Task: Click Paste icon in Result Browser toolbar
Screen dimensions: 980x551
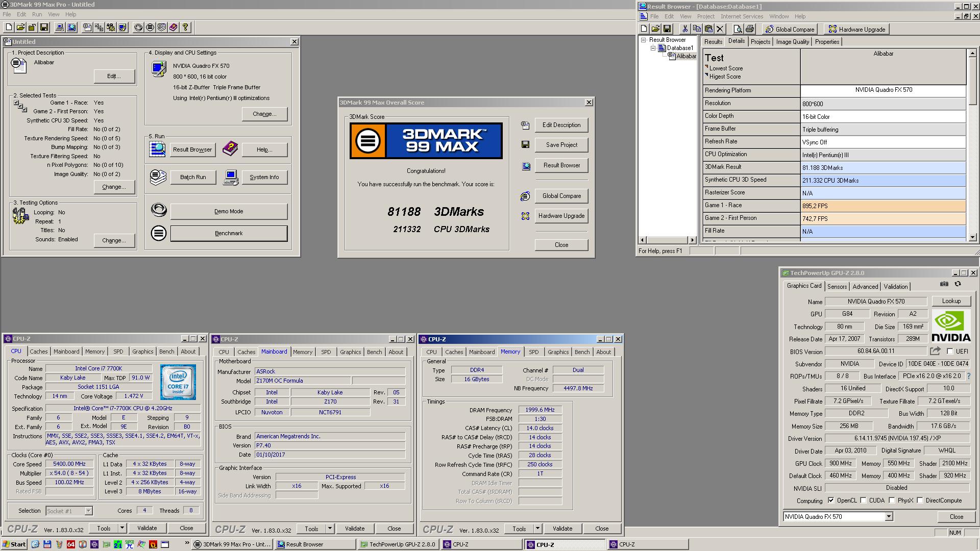Action: [x=708, y=29]
